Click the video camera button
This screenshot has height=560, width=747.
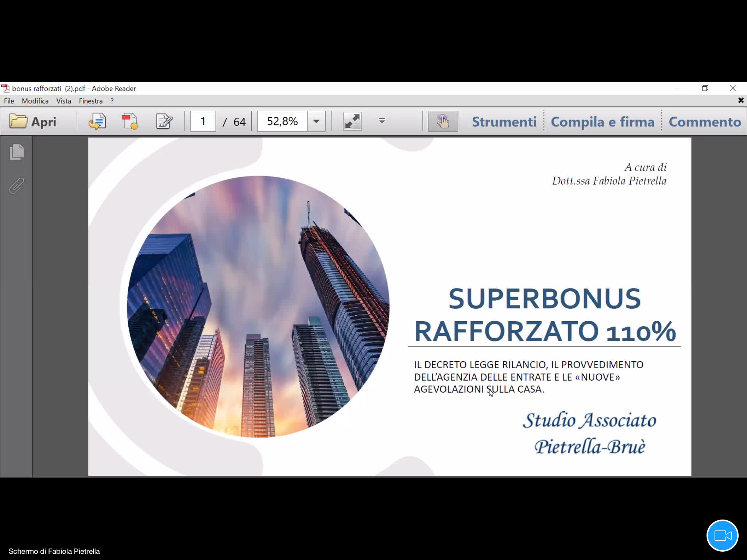click(x=723, y=536)
